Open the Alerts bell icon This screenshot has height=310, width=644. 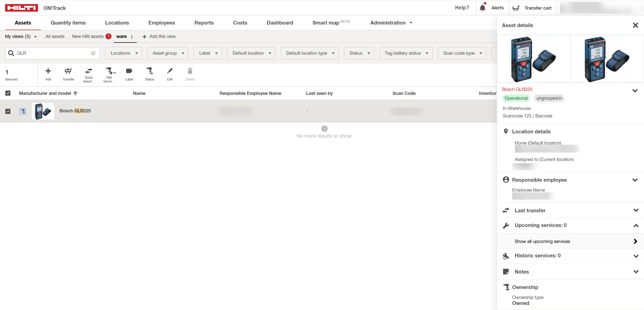click(483, 8)
